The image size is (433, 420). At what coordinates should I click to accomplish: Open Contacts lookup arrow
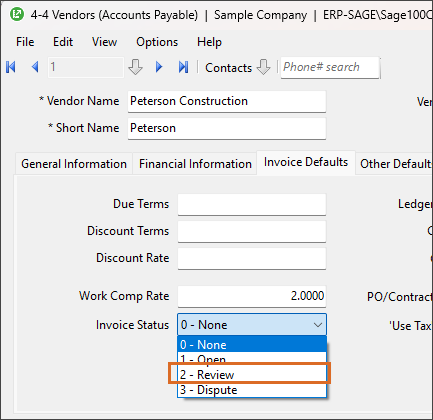click(263, 67)
